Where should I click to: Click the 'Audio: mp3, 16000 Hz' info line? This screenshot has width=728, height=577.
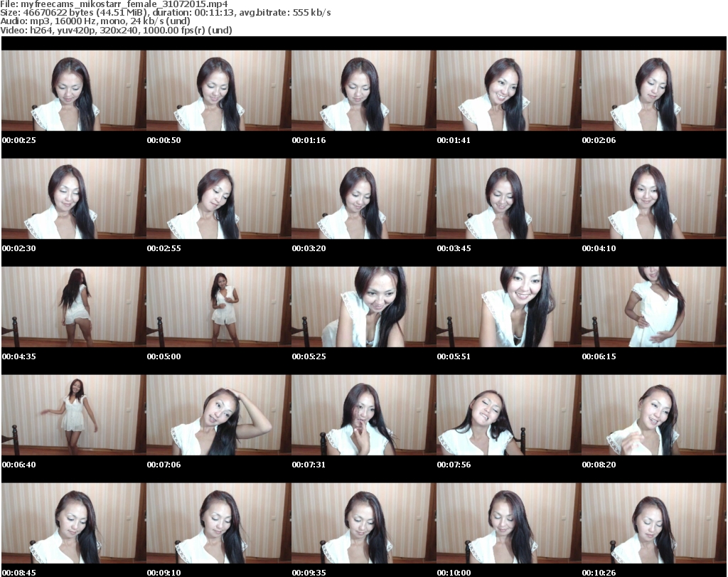95,21
